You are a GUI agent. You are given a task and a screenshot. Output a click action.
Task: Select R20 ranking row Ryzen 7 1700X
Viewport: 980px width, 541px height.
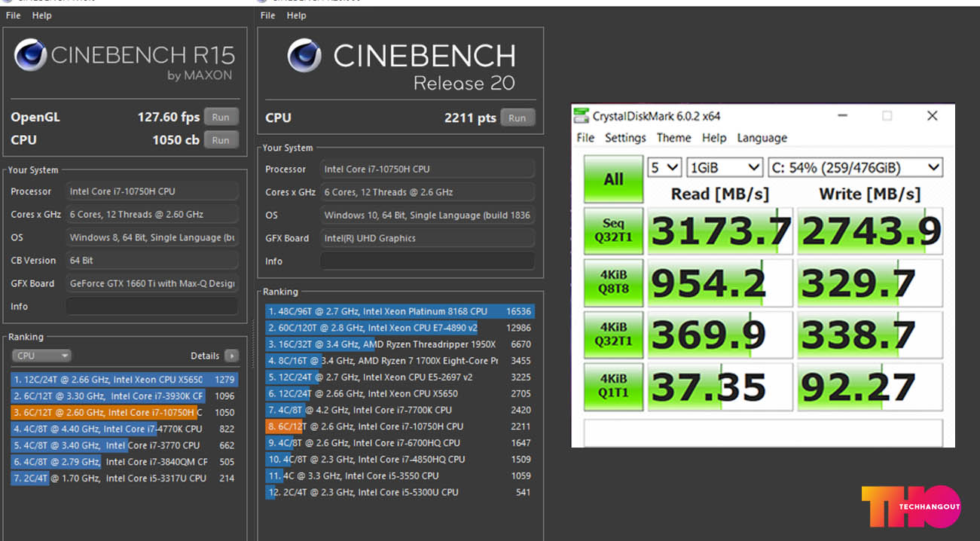400,361
